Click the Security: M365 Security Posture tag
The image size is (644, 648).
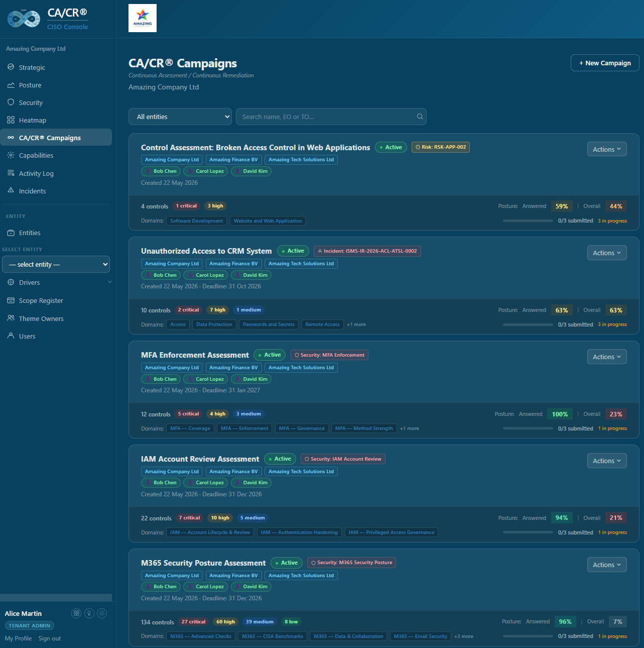(x=351, y=563)
